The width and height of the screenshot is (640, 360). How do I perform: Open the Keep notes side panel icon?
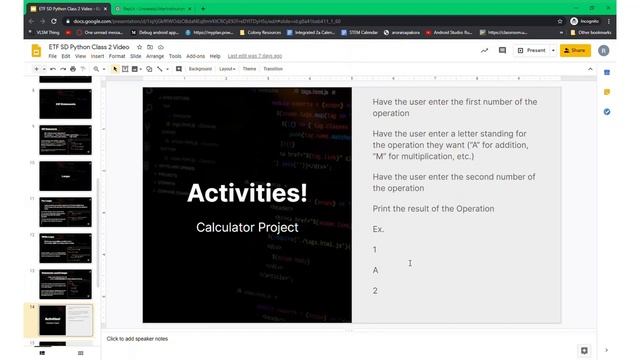[x=607, y=92]
